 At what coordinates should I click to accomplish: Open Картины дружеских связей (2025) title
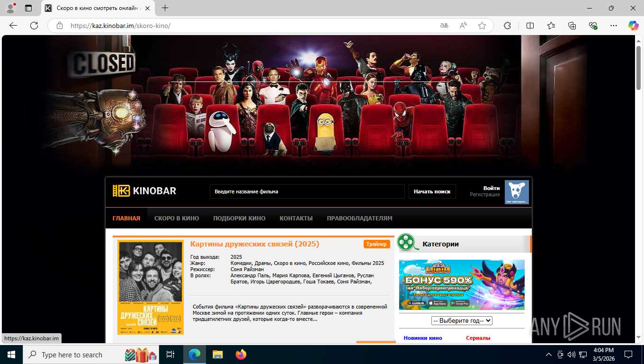click(x=255, y=244)
